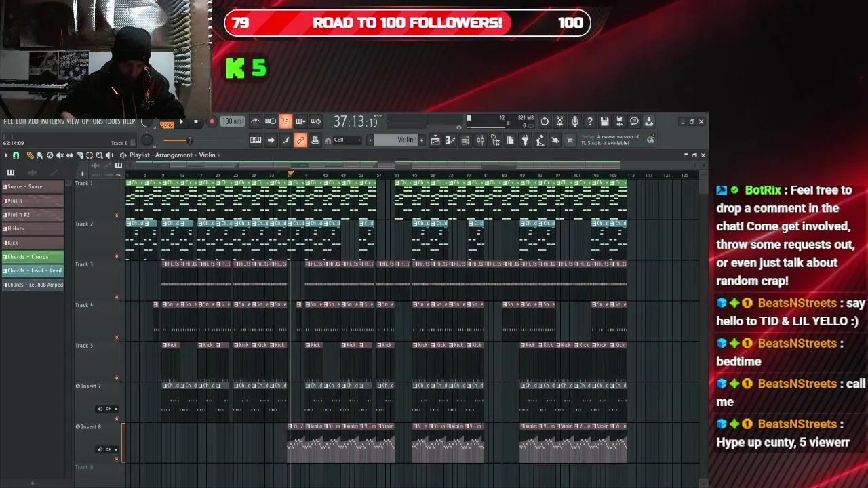Open the chat bubble info icon

point(634,121)
